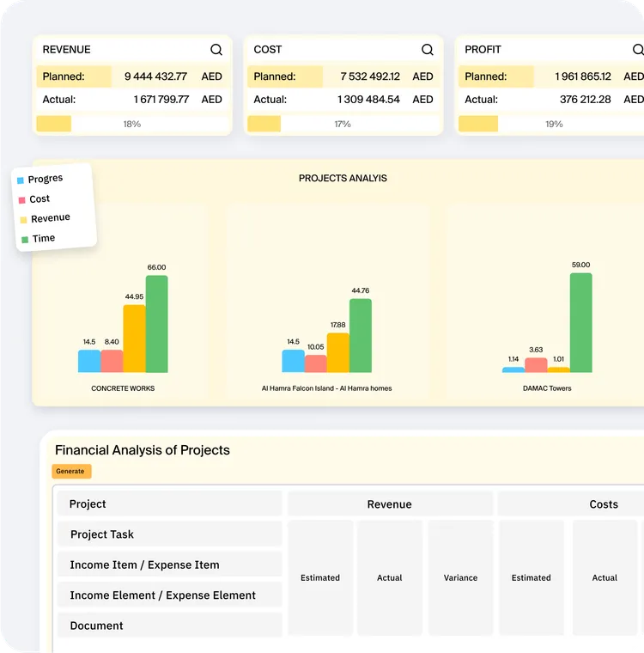The height and width of the screenshot is (653, 644).
Task: Click the Estimated column under Revenue
Action: tap(320, 577)
